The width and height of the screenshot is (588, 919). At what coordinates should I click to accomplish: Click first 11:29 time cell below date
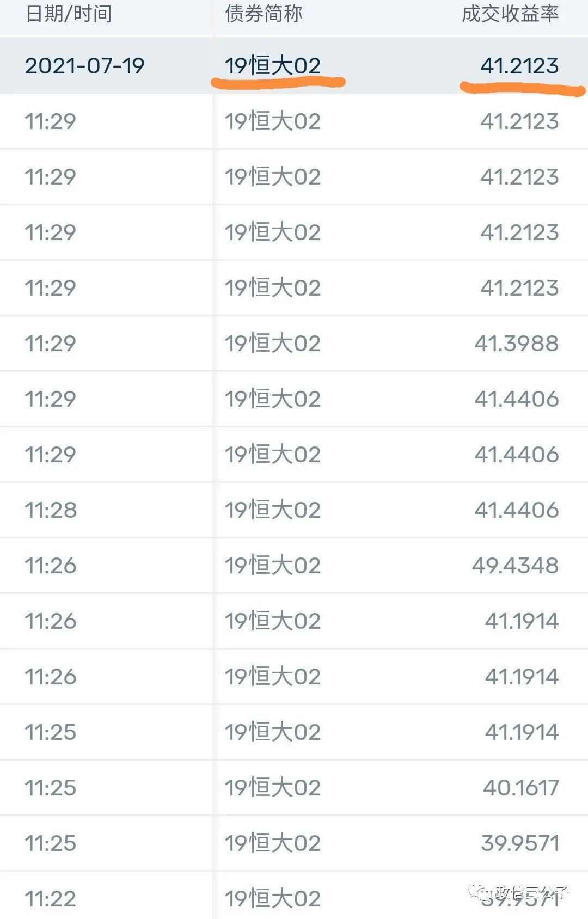point(50,121)
